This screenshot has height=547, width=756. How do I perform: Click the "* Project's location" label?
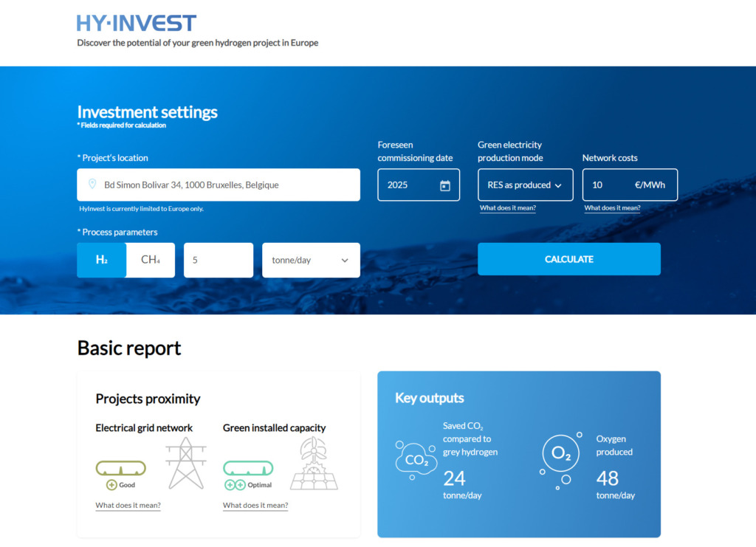(x=113, y=158)
